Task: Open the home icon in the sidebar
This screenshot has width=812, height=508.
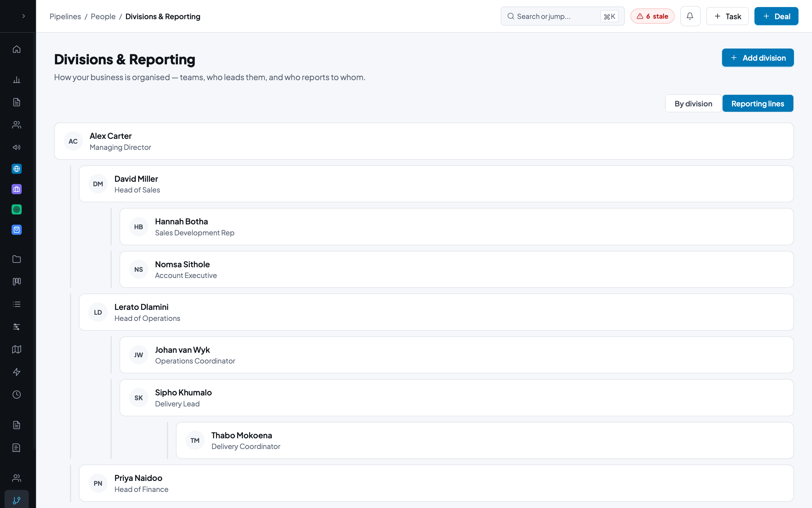Action: point(16,49)
